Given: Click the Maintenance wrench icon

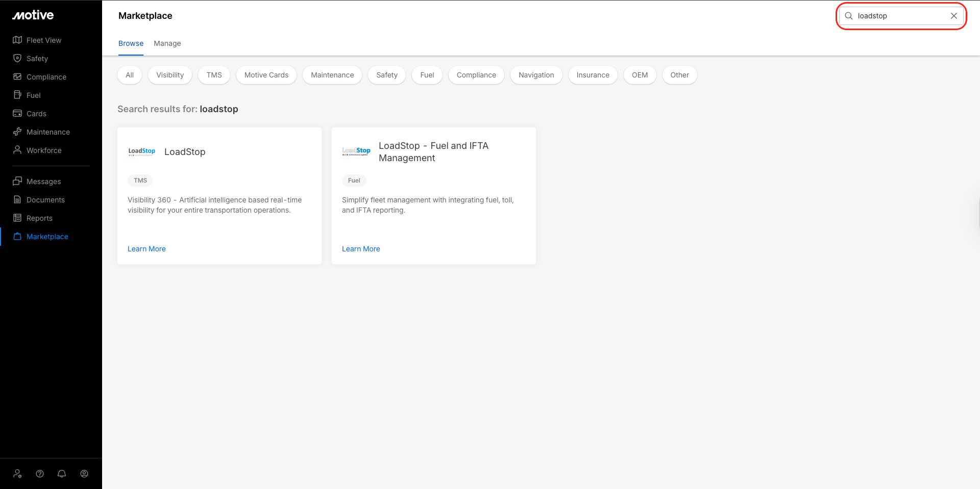Looking at the screenshot, I should point(17,132).
